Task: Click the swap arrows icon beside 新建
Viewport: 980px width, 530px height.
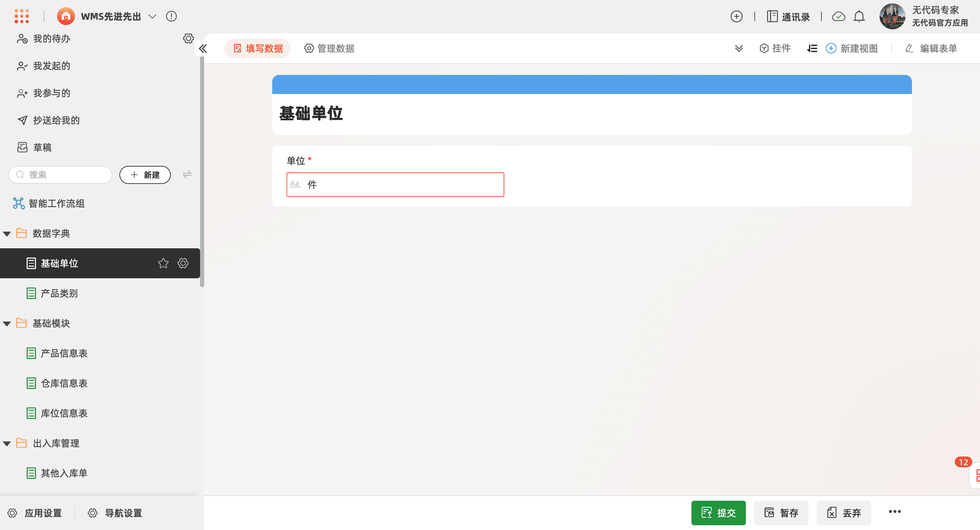Action: [x=187, y=174]
